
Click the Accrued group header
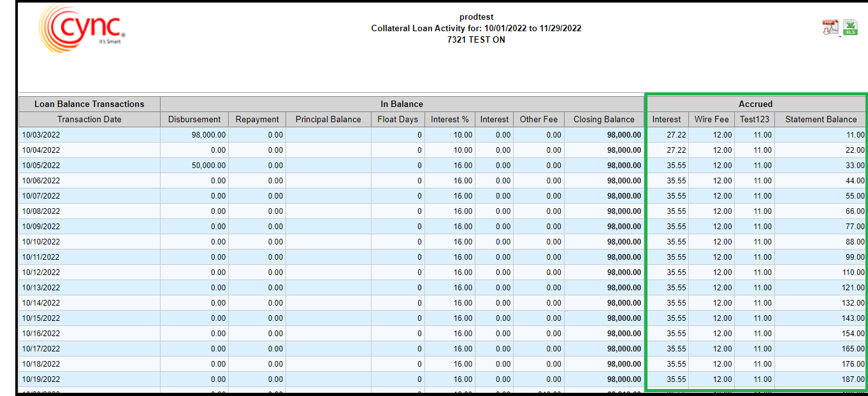click(x=755, y=104)
